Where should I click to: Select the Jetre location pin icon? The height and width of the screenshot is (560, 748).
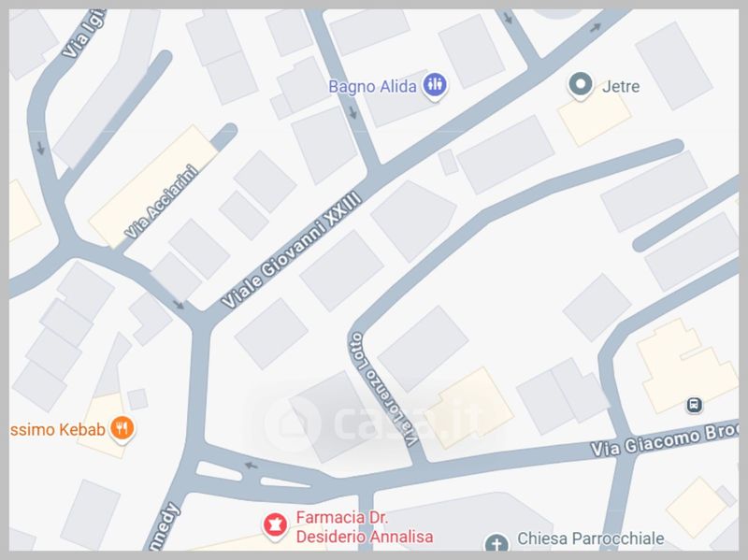[580, 86]
